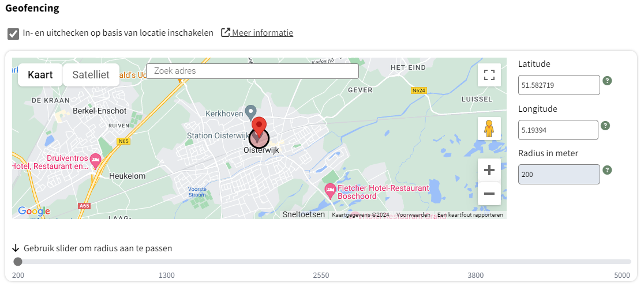Click the Street View pegman icon
This screenshot has width=644, height=287.
tap(489, 129)
